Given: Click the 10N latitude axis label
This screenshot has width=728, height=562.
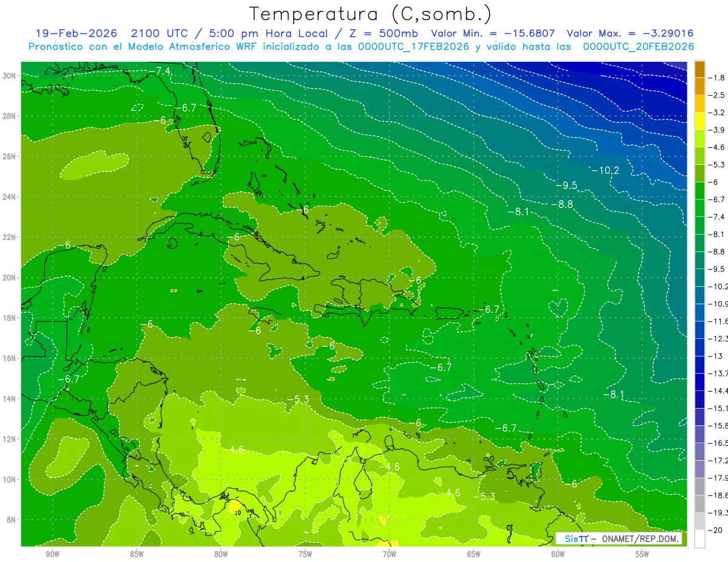Looking at the screenshot, I should point(10,480).
